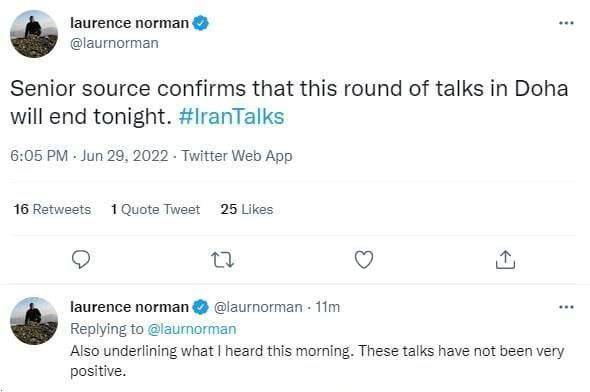The width and height of the screenshot is (590, 392).
Task: Click the @laurnorman mention after 'Replying to'
Action: 192,329
